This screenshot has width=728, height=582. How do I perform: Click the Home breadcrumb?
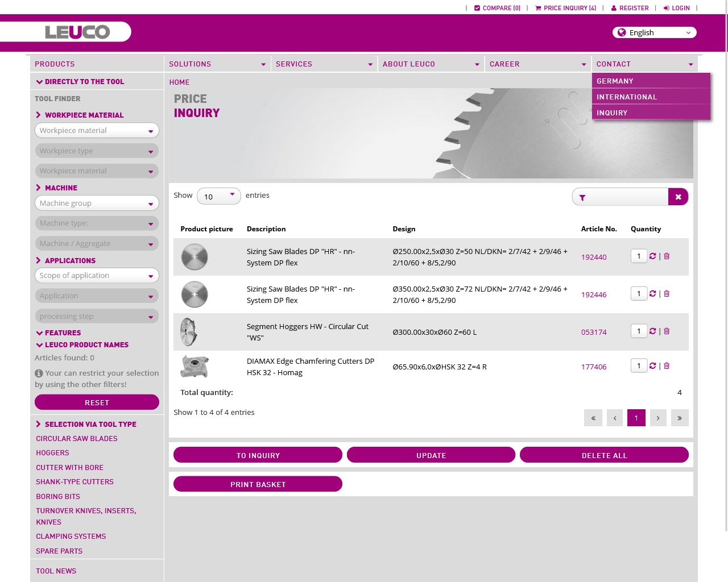pyautogui.click(x=179, y=82)
